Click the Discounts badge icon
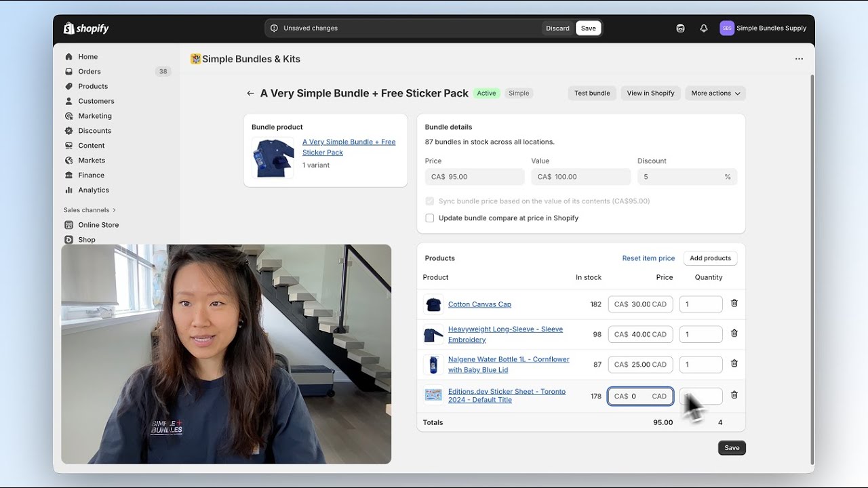The height and width of the screenshot is (488, 868). click(x=68, y=131)
